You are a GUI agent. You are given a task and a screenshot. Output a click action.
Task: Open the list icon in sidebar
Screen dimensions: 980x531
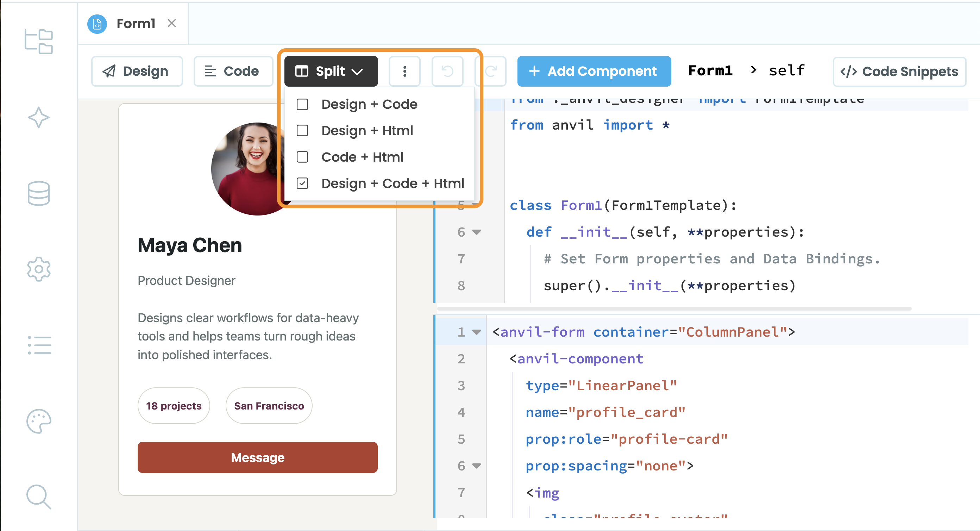click(39, 345)
